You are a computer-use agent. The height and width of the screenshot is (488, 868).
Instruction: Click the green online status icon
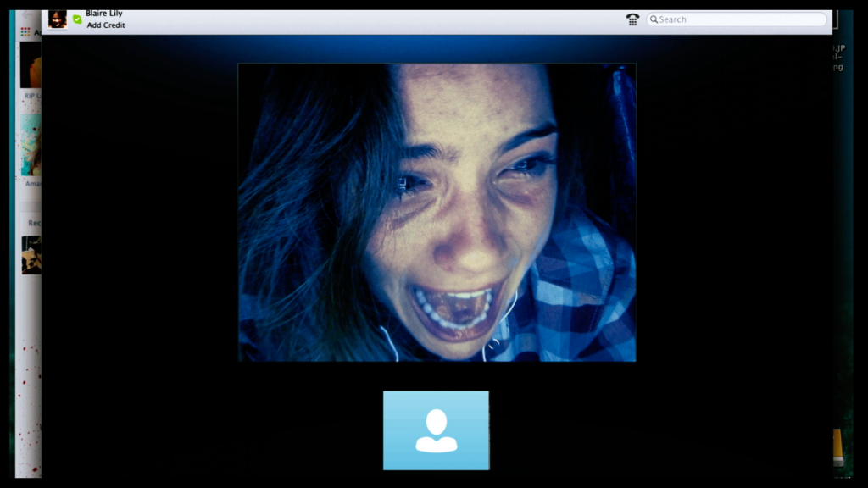pos(77,19)
